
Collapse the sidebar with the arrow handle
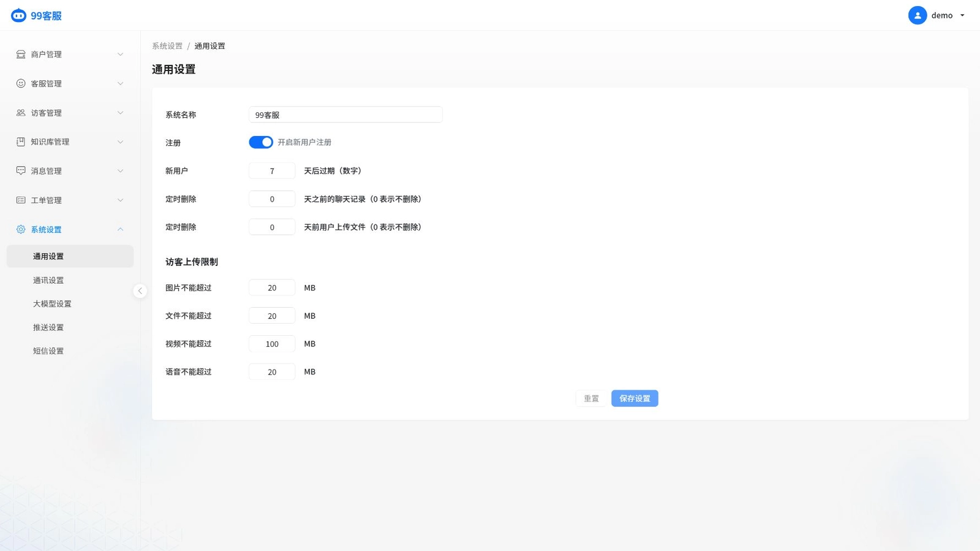click(x=140, y=291)
